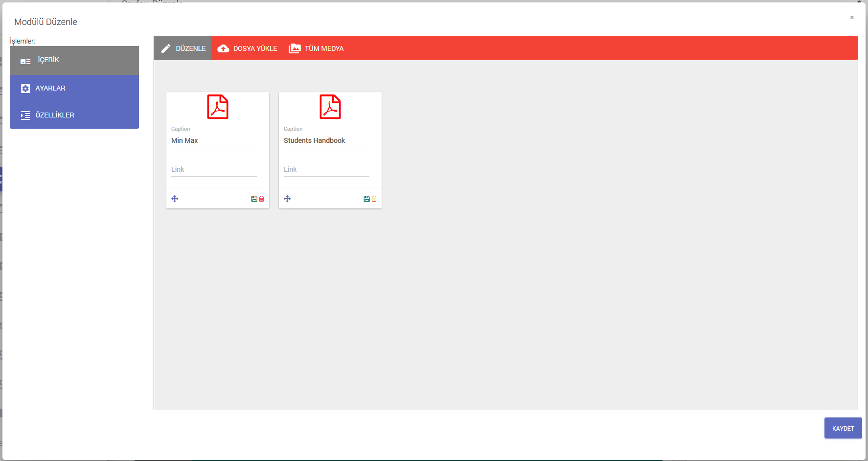868x461 pixels.
Task: Delete the Min Max card
Action: coord(262,199)
